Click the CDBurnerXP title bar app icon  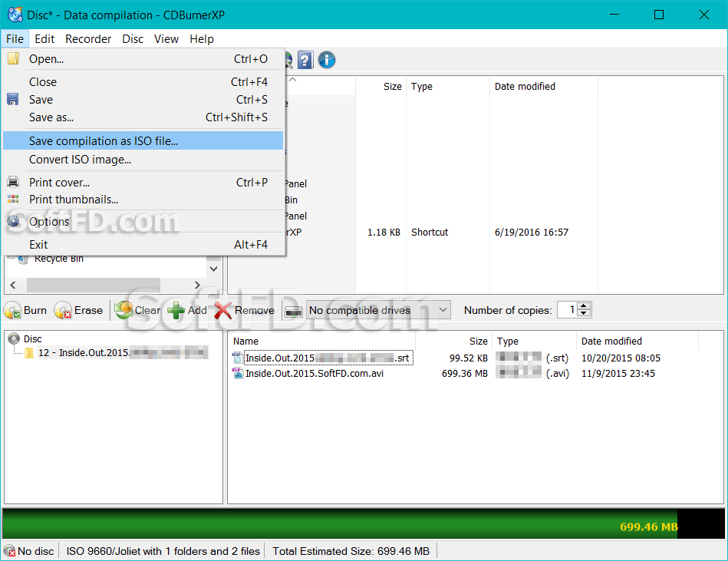tap(15, 15)
